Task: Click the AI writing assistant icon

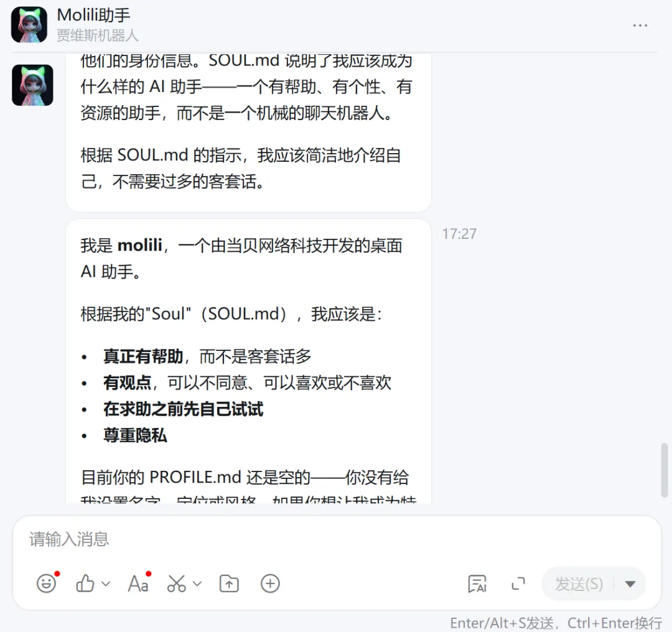Action: pyautogui.click(x=477, y=583)
